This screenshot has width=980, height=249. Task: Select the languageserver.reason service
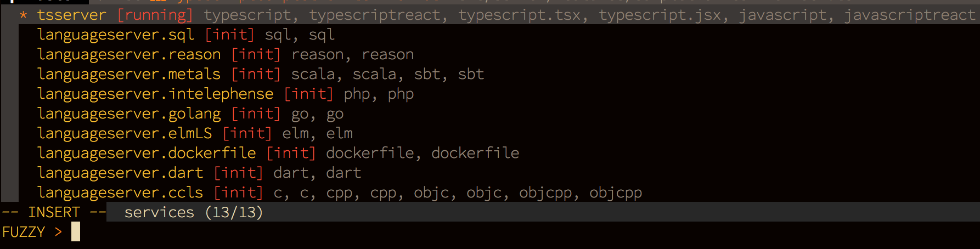click(499, 54)
